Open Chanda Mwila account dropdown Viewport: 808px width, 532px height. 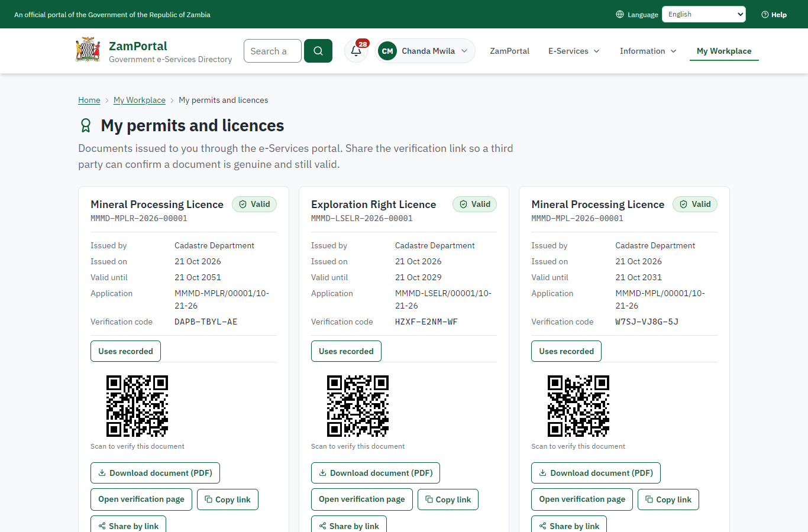pos(425,51)
